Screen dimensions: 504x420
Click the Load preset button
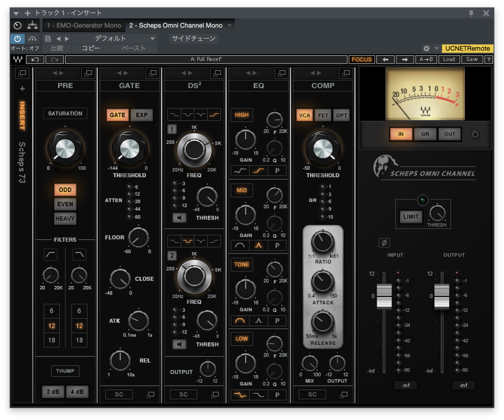pyautogui.click(x=449, y=60)
